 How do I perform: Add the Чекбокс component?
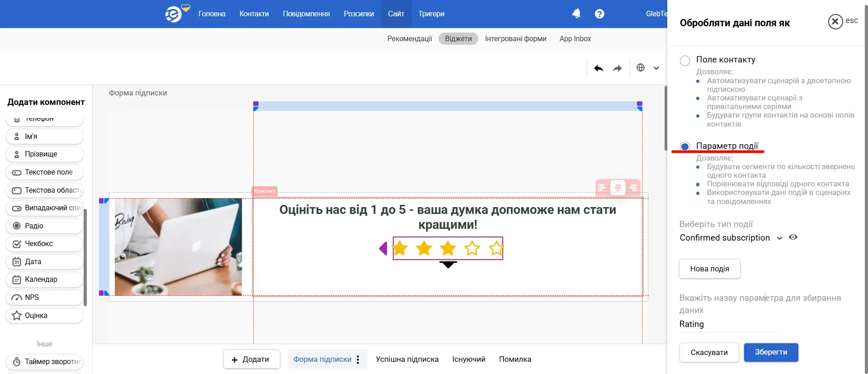44,244
